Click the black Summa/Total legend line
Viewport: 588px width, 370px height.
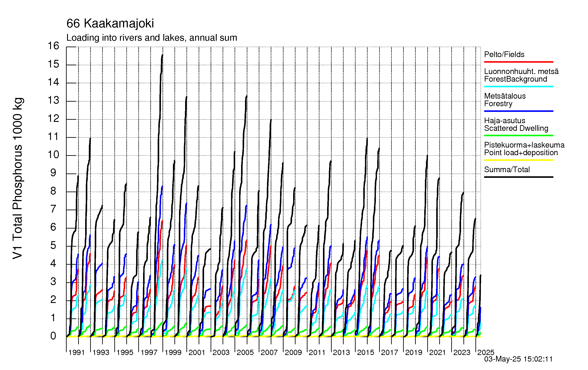tap(519, 177)
